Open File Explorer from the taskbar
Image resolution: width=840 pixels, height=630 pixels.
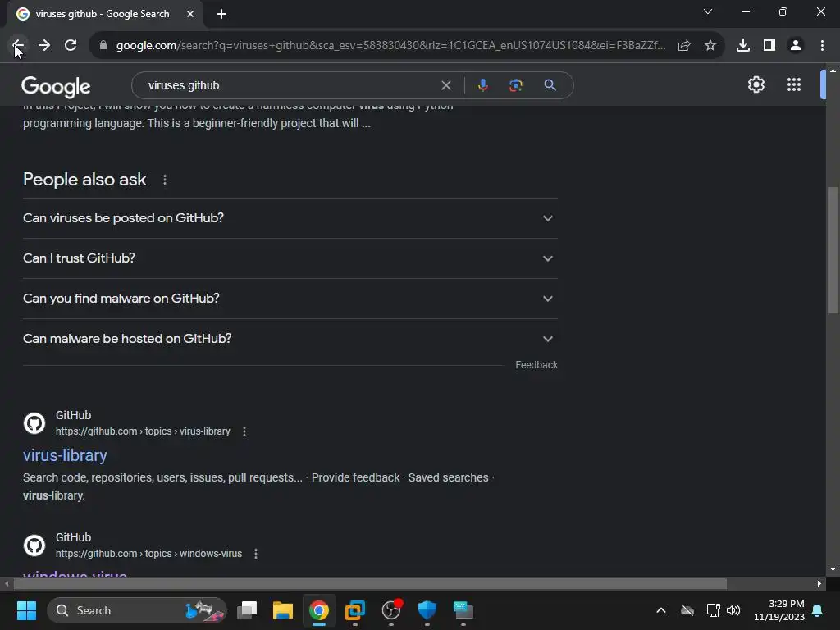coord(283,610)
